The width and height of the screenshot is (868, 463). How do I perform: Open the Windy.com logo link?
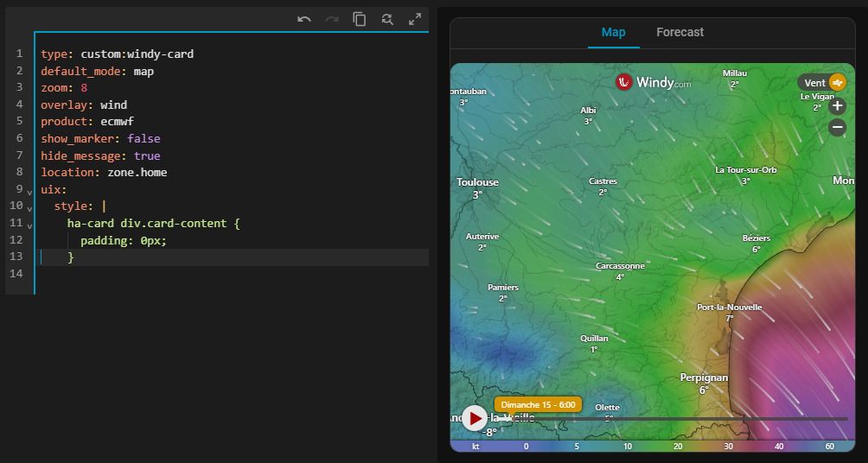654,82
